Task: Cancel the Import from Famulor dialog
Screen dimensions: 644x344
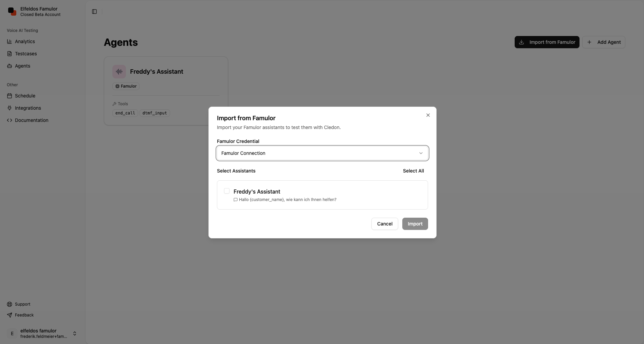Action: pyautogui.click(x=384, y=224)
